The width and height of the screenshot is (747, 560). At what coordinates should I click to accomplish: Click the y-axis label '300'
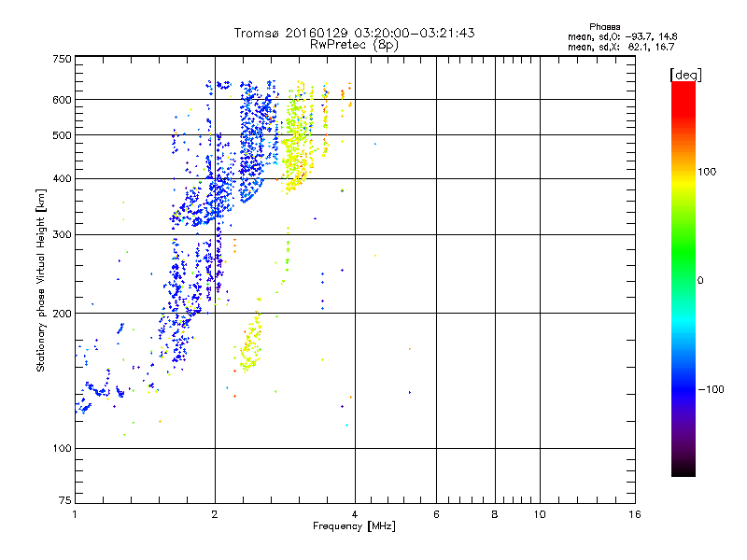tap(62, 235)
